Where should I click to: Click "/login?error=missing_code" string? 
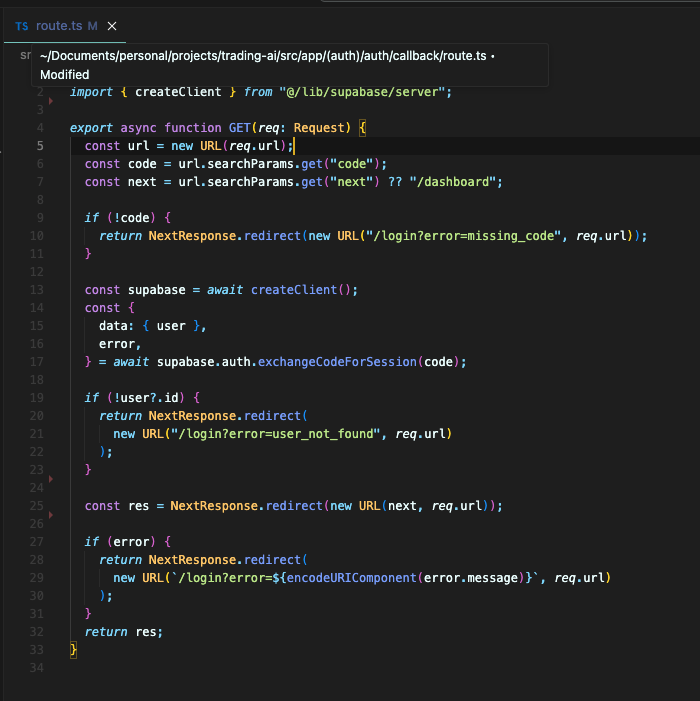(x=463, y=236)
